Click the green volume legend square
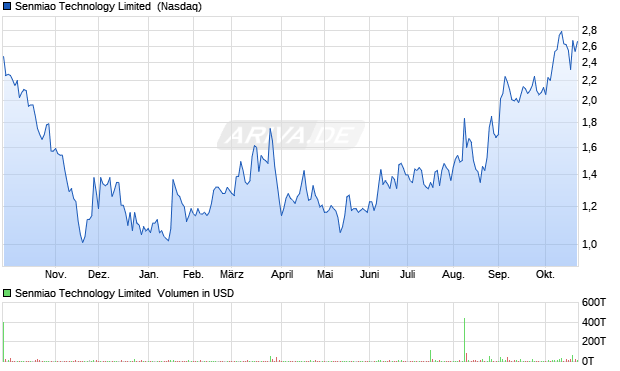Viewport: 620px width, 371px height. coord(7,293)
